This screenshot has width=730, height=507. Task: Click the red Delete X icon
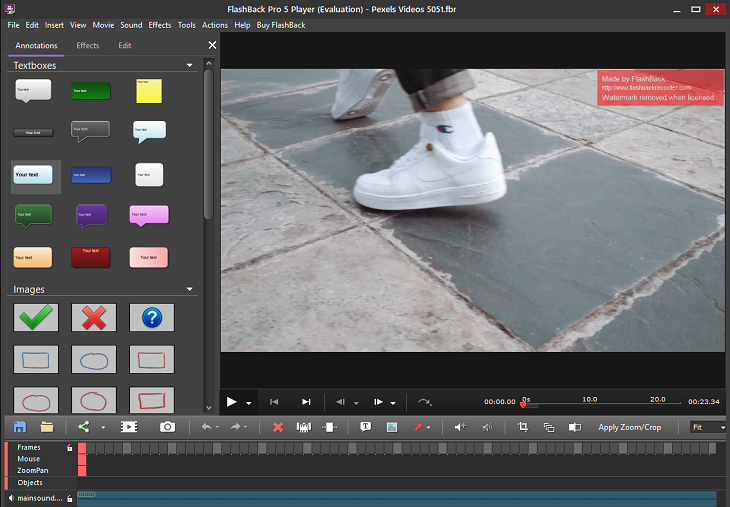pyautogui.click(x=278, y=427)
